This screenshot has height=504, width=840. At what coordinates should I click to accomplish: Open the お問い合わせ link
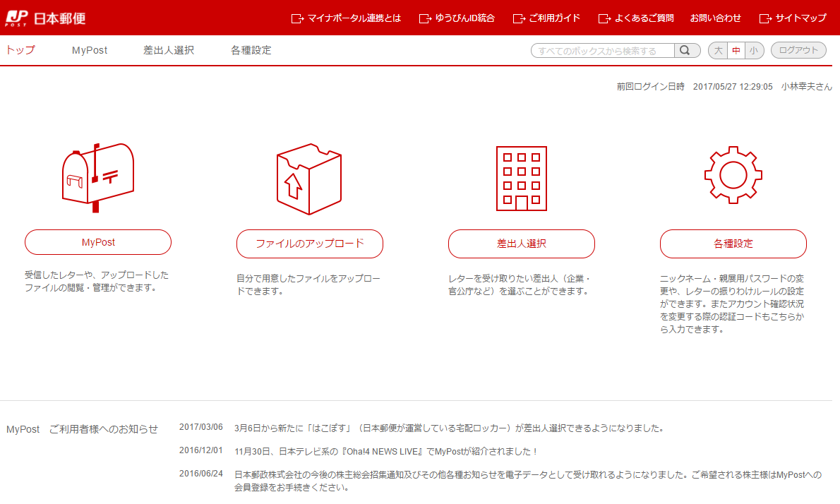[716, 18]
